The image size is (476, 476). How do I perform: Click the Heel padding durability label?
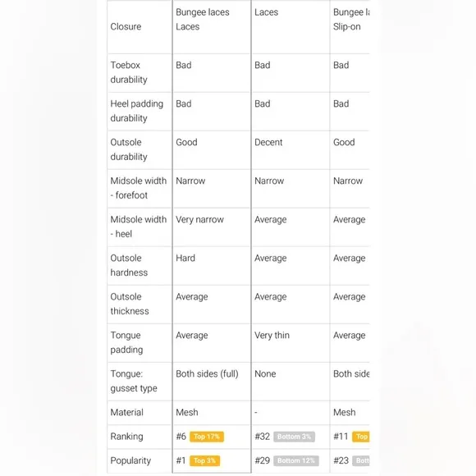(136, 111)
